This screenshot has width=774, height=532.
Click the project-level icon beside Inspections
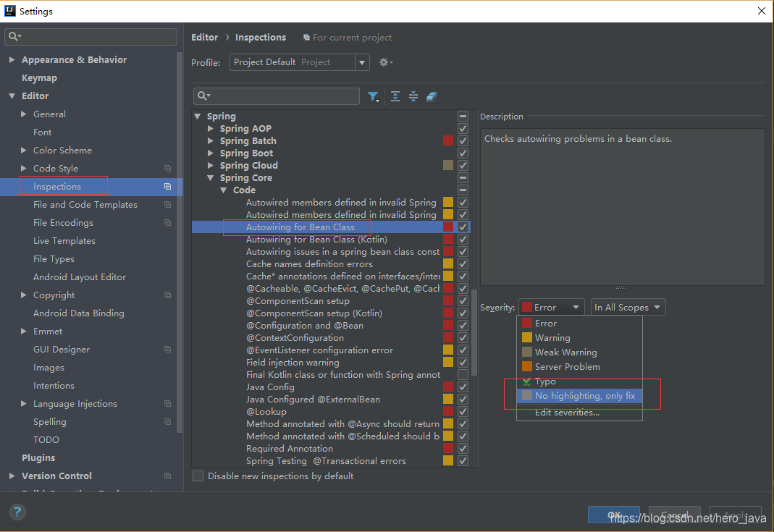(x=167, y=187)
